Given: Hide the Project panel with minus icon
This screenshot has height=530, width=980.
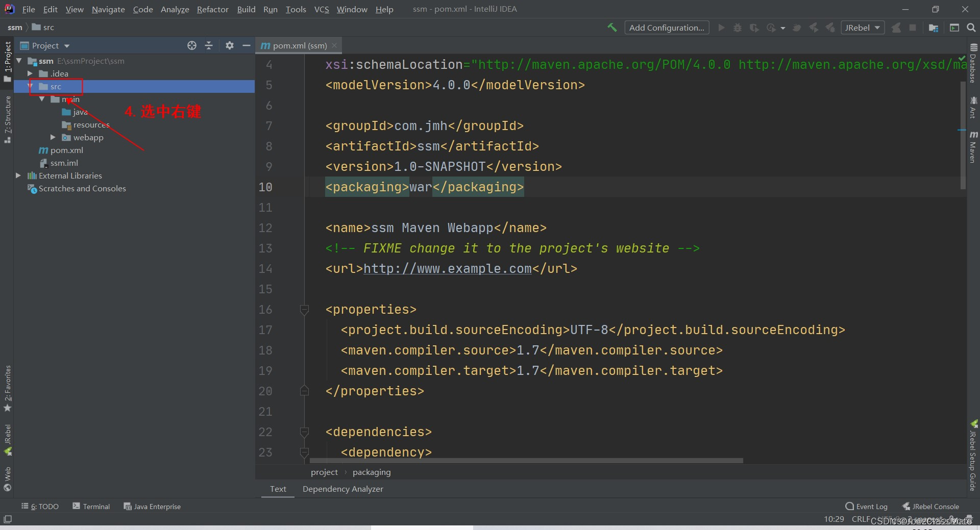Looking at the screenshot, I should (x=246, y=45).
